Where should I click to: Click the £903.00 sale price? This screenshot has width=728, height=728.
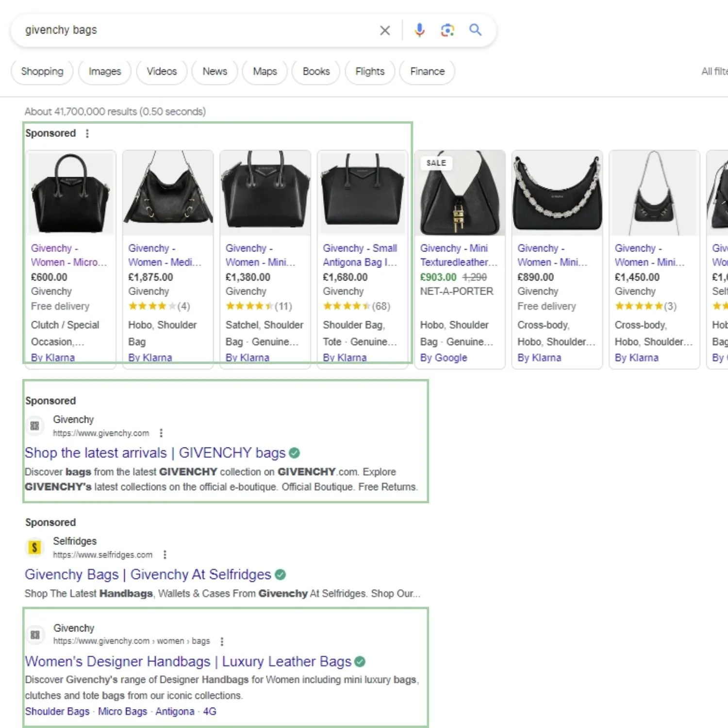438,277
